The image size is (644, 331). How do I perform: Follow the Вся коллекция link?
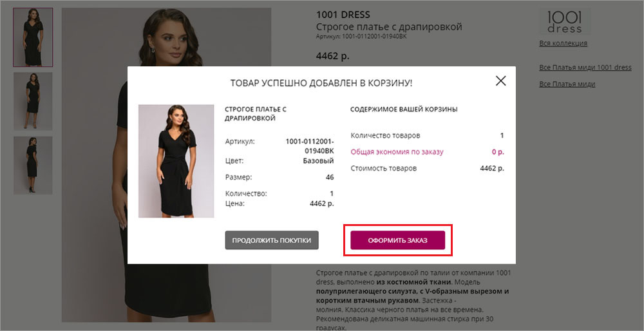click(563, 44)
